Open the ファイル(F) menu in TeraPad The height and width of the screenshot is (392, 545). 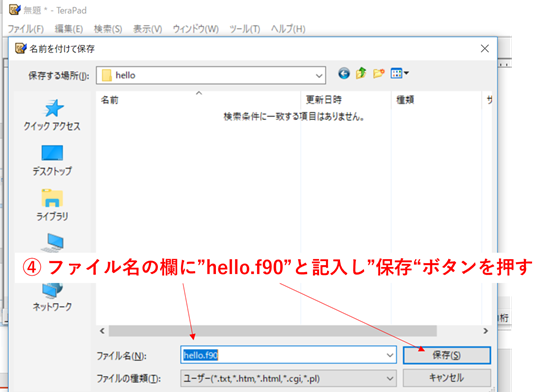click(x=26, y=29)
